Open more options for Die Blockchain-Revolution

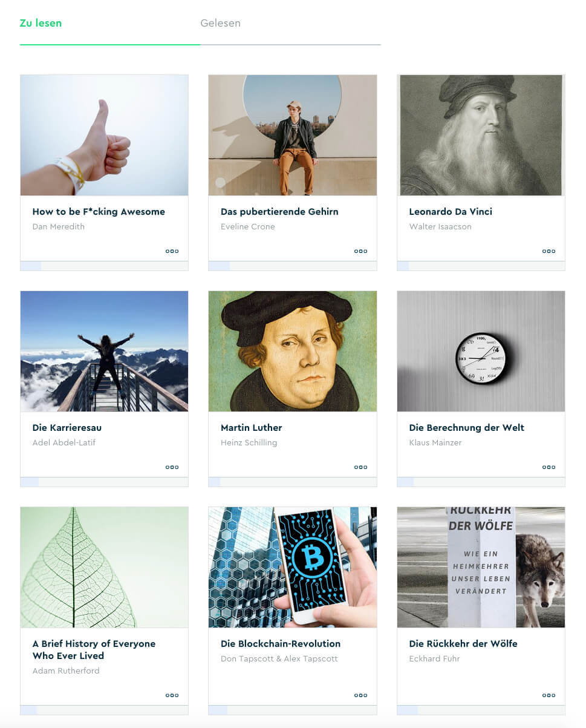[361, 695]
